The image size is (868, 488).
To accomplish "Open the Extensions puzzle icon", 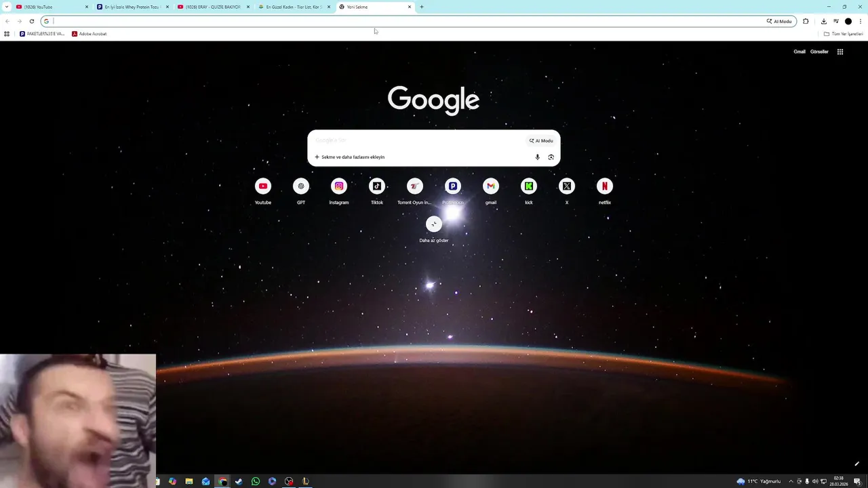I will coord(806,21).
